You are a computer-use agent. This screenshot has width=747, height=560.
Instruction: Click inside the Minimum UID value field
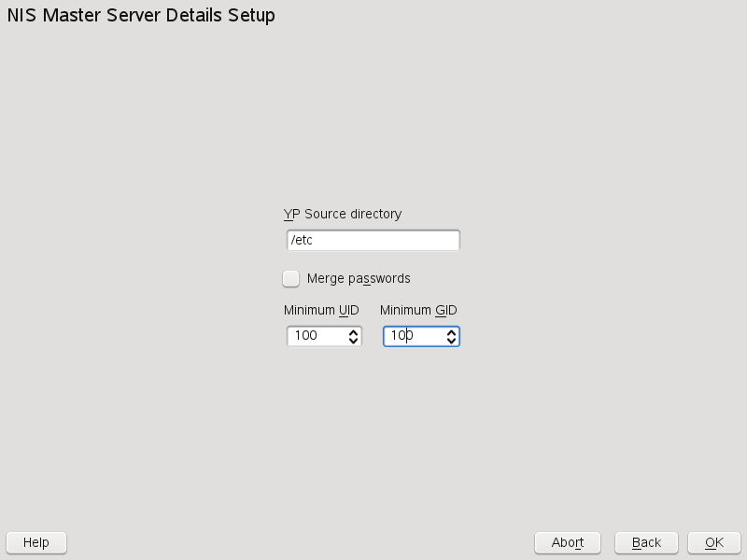coord(316,336)
